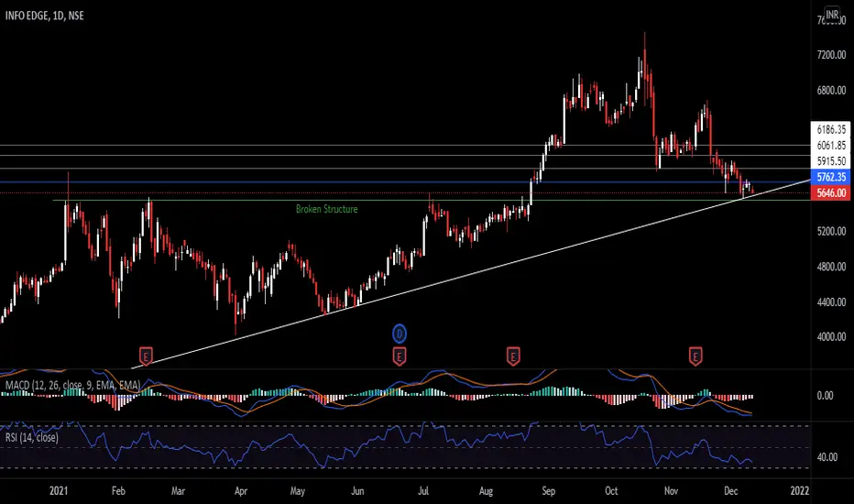Viewport: 854px width, 504px height.
Task: Click the INR currency badge
Action: (832, 15)
